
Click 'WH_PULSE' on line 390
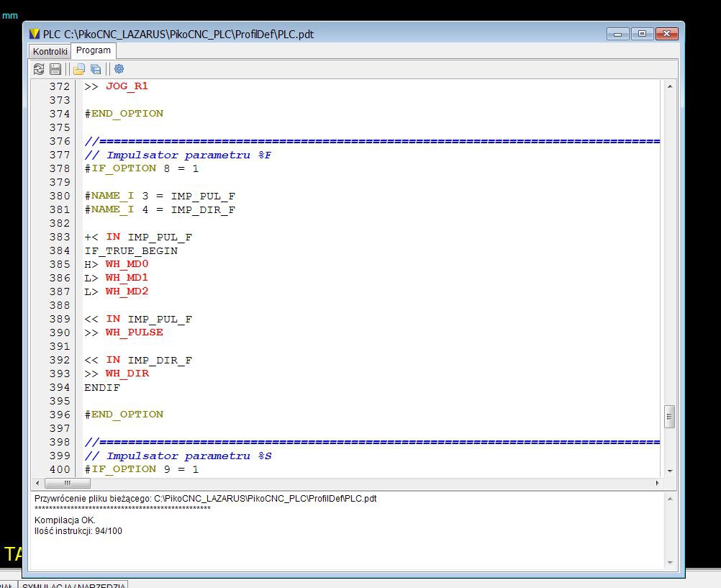[135, 333]
